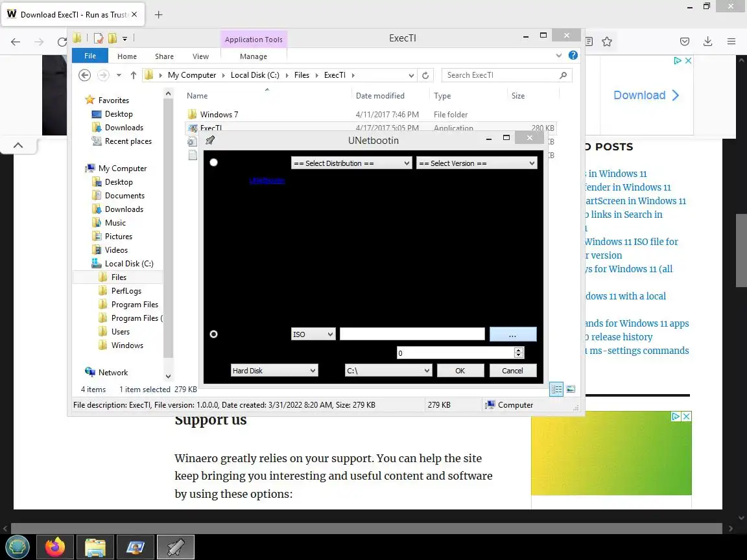Select the Diskimage radio button in UNetbootin
This screenshot has width=747, height=560.
coord(213,334)
